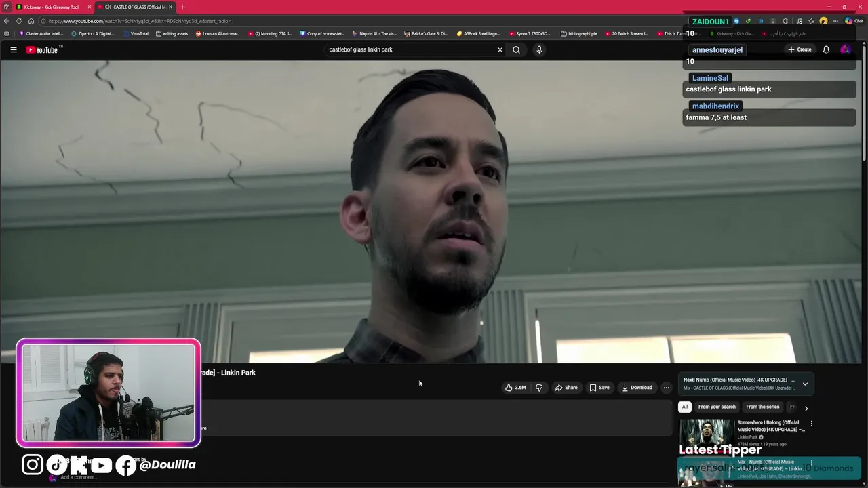Close the Kickaway tab
Screen dimensions: 868x488
tap(89, 7)
